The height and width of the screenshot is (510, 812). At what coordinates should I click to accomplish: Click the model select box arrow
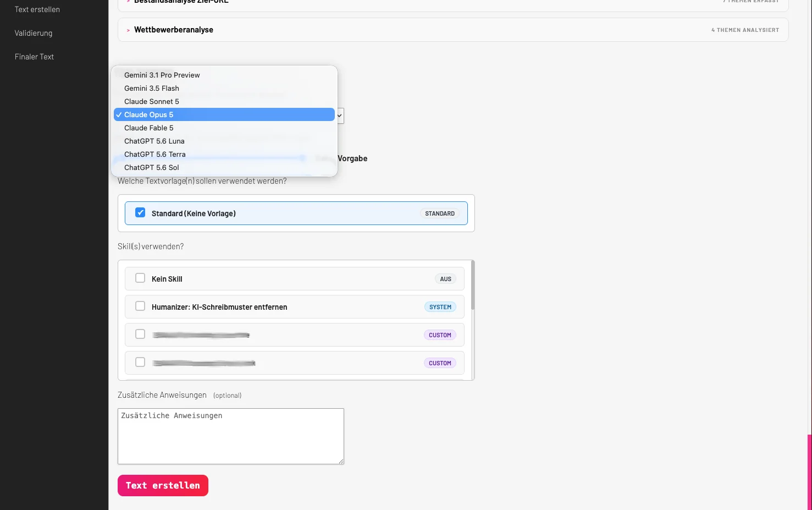point(340,116)
